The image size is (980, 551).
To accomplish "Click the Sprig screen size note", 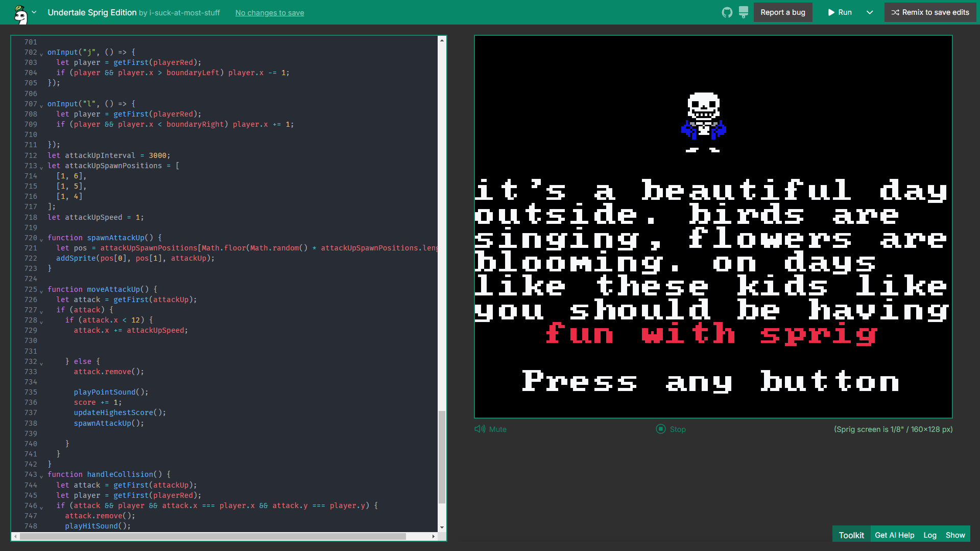I will (893, 429).
